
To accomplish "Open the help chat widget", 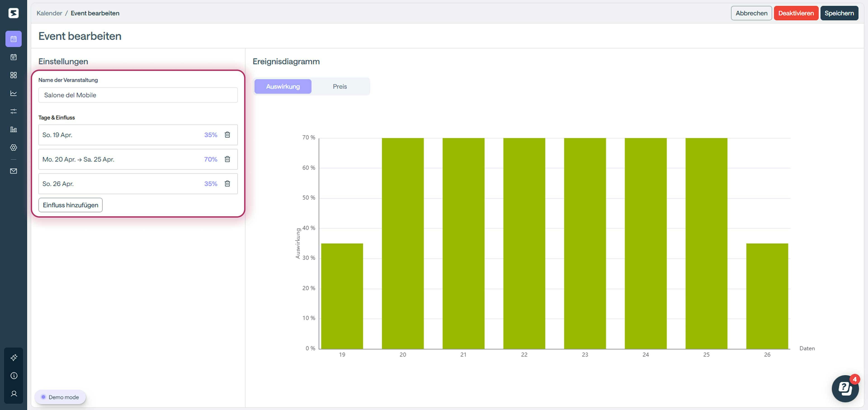I will (x=845, y=389).
